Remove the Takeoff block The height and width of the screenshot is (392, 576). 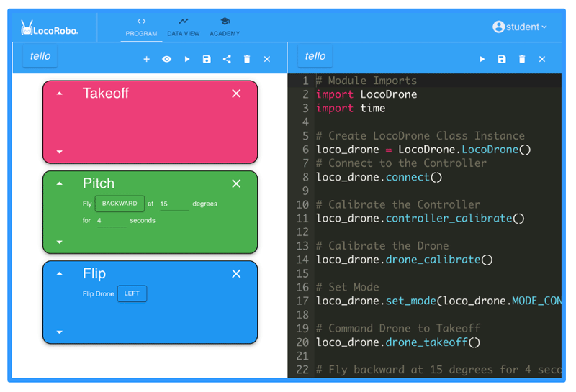(236, 94)
